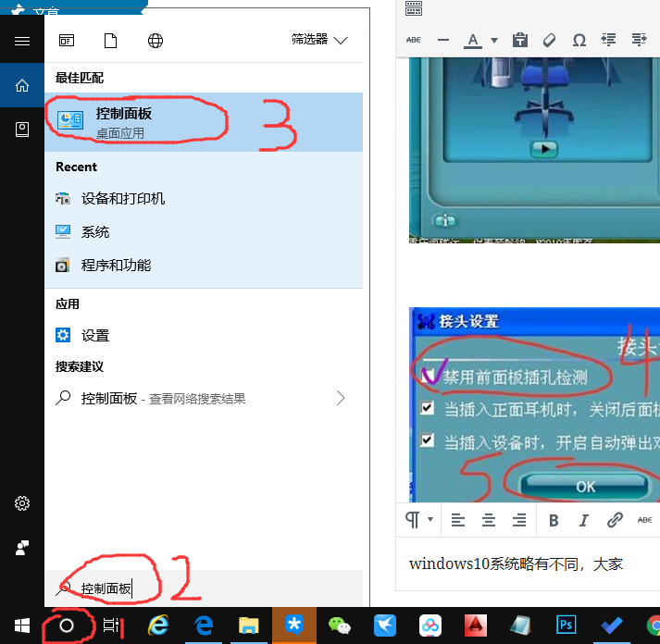Click the ABC strikethrough icon in lower toolbar
Viewport: 660px width, 644px height.
(645, 520)
